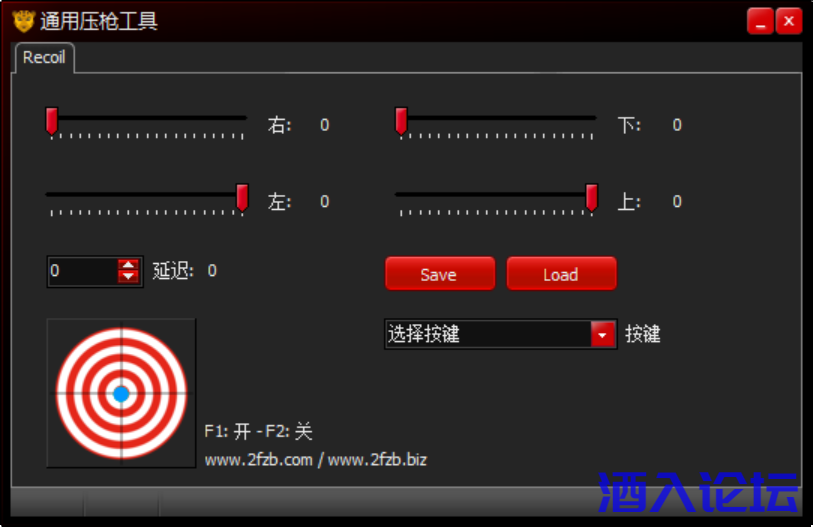Click the Save button
This screenshot has height=527, width=813.
[x=440, y=274]
